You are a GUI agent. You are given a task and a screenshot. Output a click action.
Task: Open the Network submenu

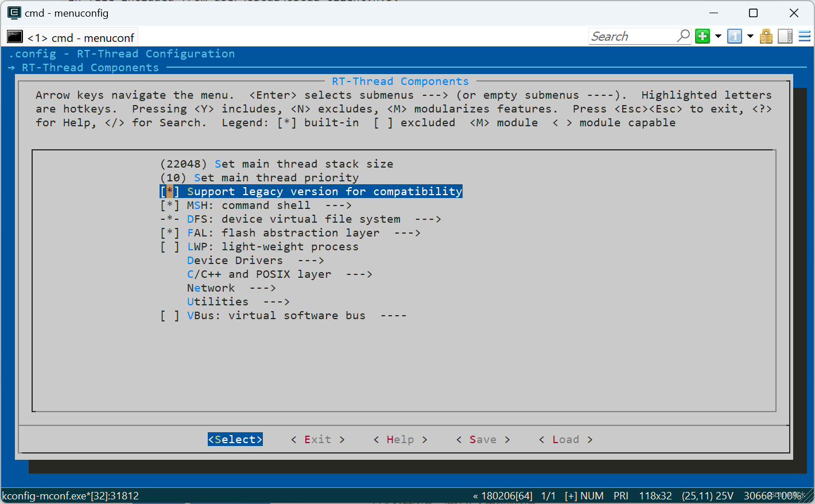pos(231,288)
